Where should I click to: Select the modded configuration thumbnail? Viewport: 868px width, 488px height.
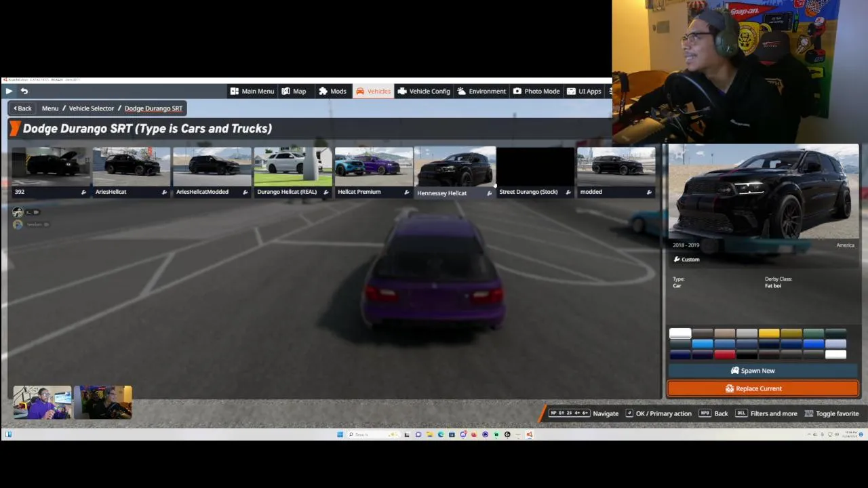point(616,172)
